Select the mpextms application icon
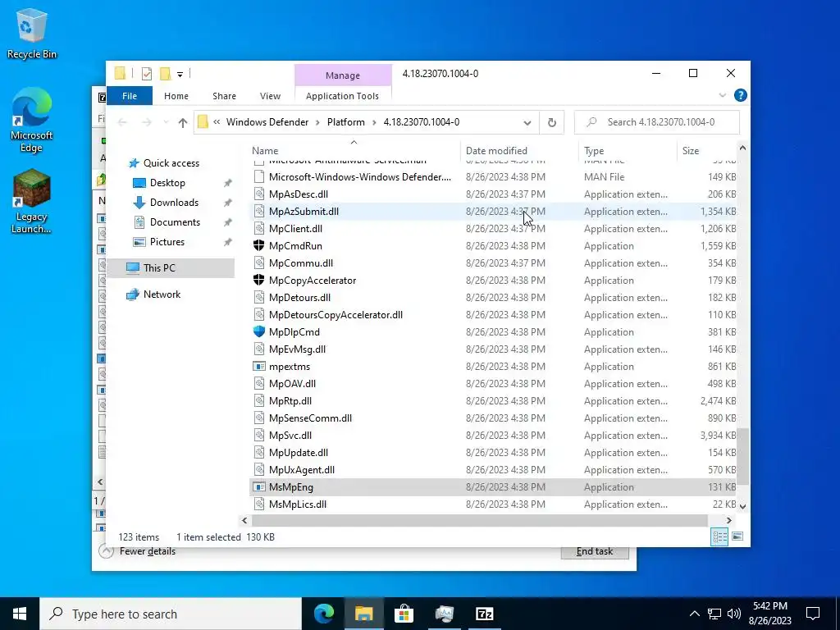Screen dimensions: 840x630 pos(258,367)
